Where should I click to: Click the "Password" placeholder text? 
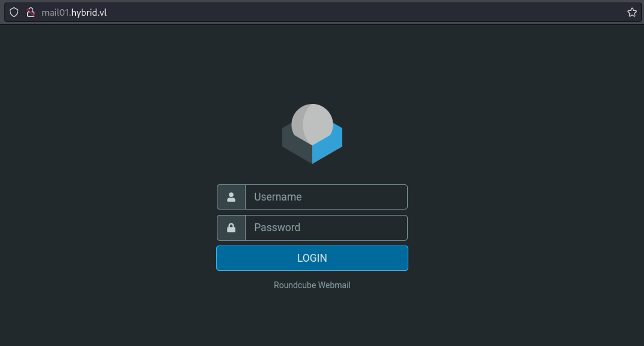[x=277, y=228]
